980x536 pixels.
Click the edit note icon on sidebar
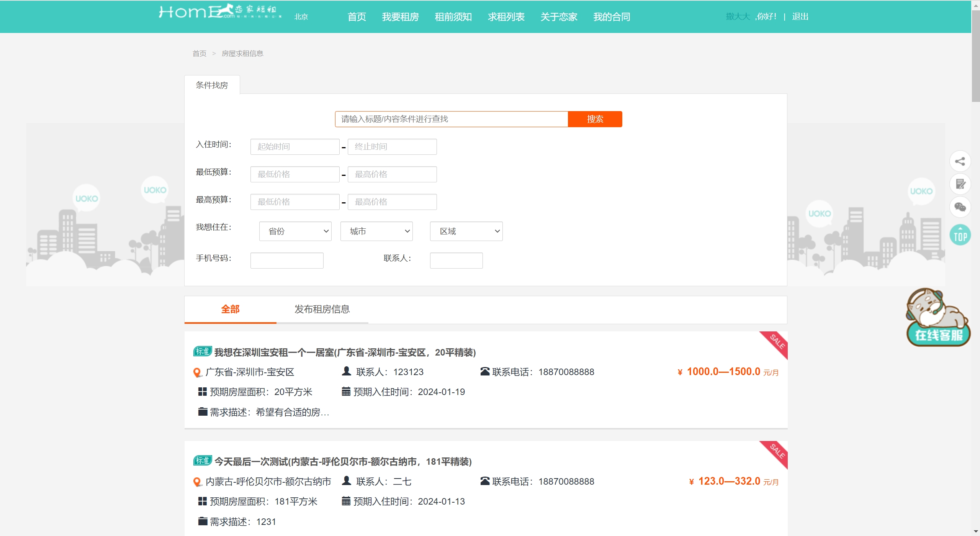point(960,184)
